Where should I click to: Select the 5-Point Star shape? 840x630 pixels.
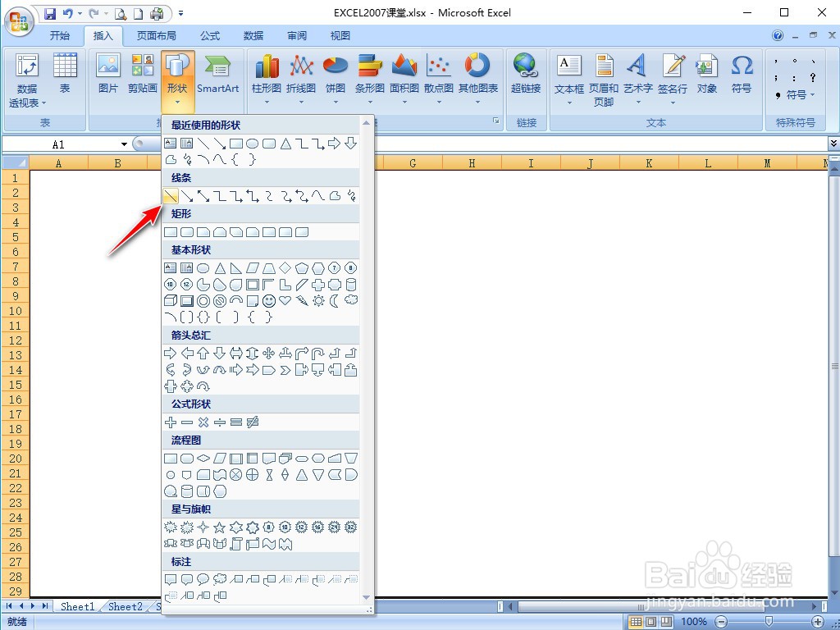click(x=220, y=527)
